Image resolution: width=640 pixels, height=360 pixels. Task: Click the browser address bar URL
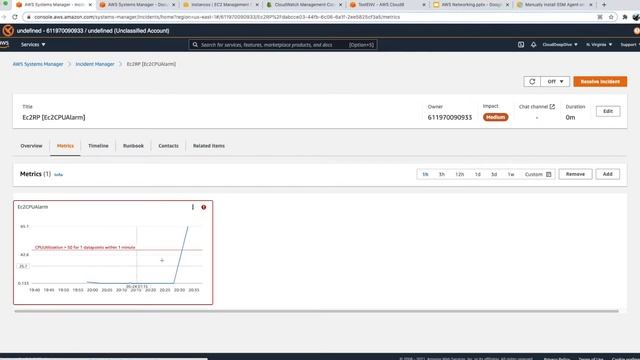pyautogui.click(x=217, y=17)
